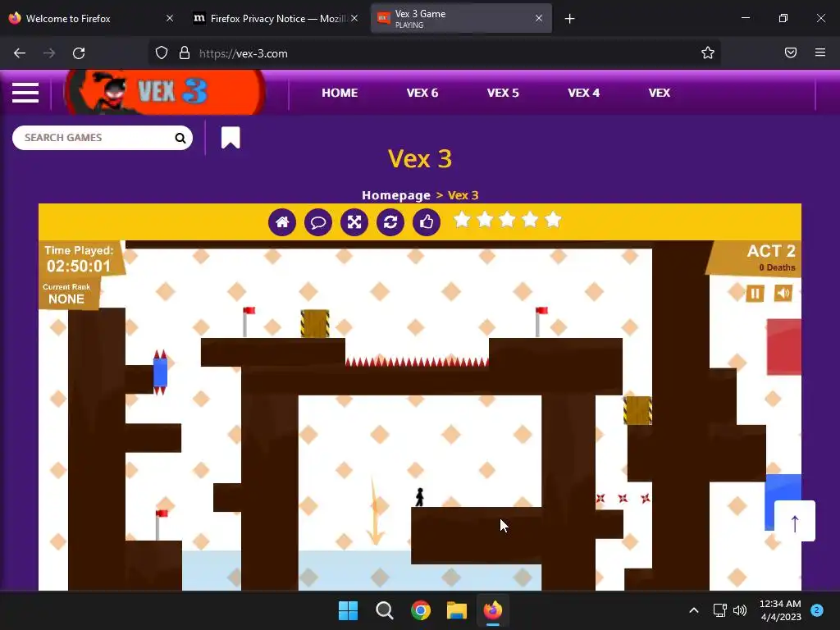Click the thumbs up like icon
Image resolution: width=840 pixels, height=630 pixels.
click(x=427, y=221)
